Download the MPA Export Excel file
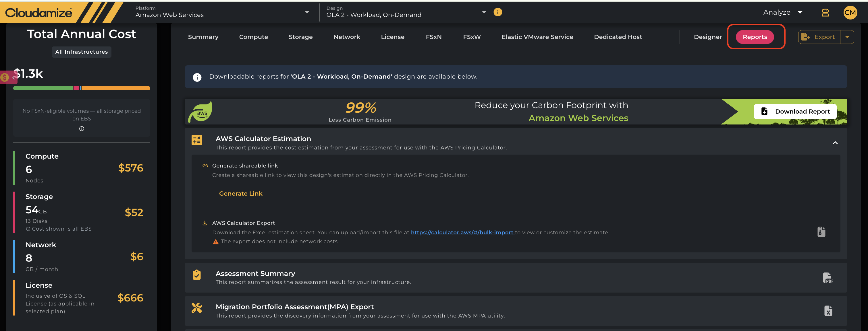 [828, 311]
